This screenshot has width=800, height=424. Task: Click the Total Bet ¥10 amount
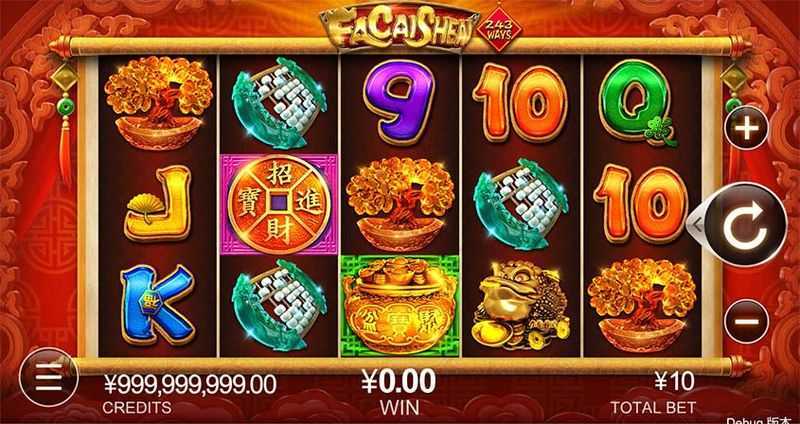click(673, 381)
